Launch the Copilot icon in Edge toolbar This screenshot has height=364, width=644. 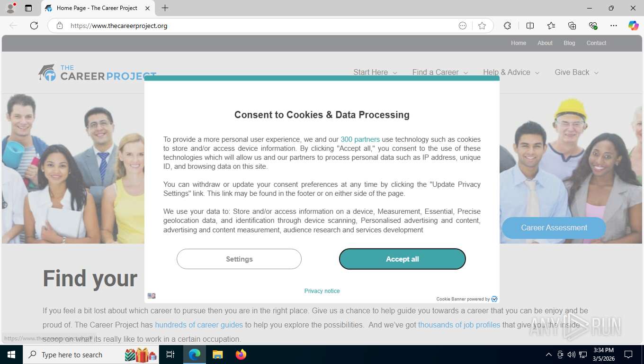coord(633,26)
